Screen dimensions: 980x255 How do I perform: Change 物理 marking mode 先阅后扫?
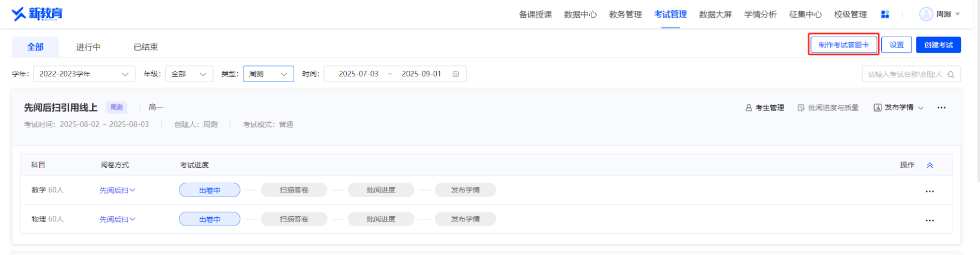pos(117,219)
